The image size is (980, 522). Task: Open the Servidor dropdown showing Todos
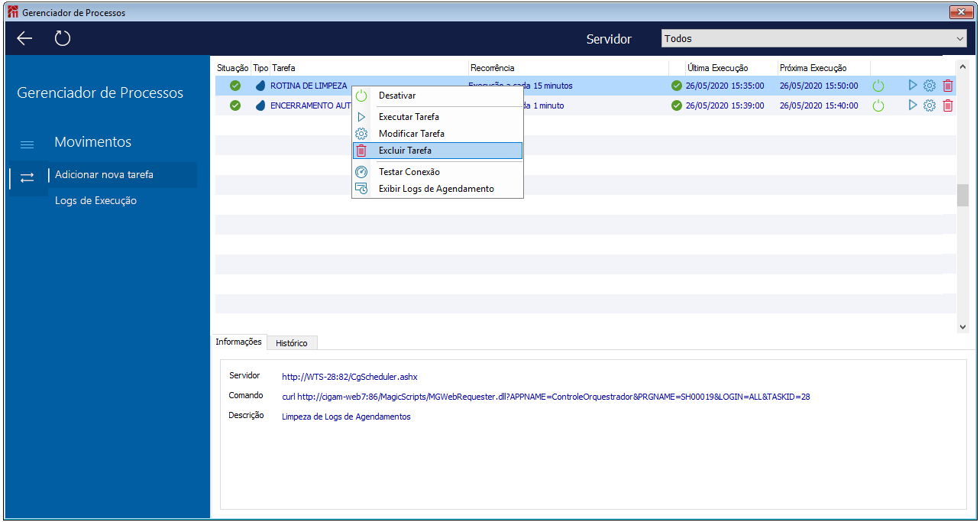tap(814, 38)
